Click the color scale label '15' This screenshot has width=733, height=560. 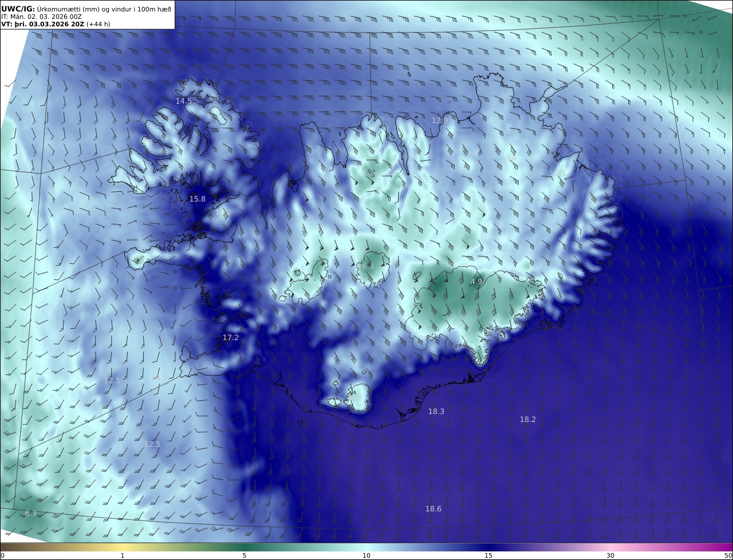488,555
